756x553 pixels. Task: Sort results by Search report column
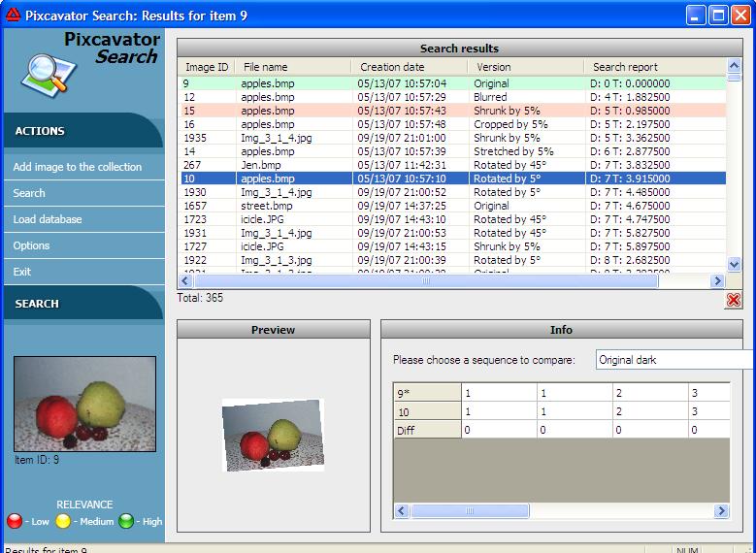pyautogui.click(x=655, y=67)
